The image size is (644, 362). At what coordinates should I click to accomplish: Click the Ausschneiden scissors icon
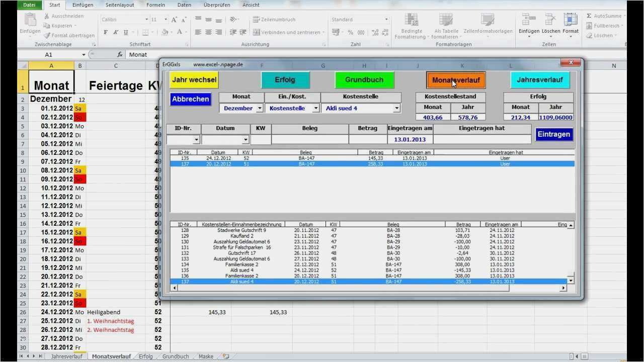point(47,16)
